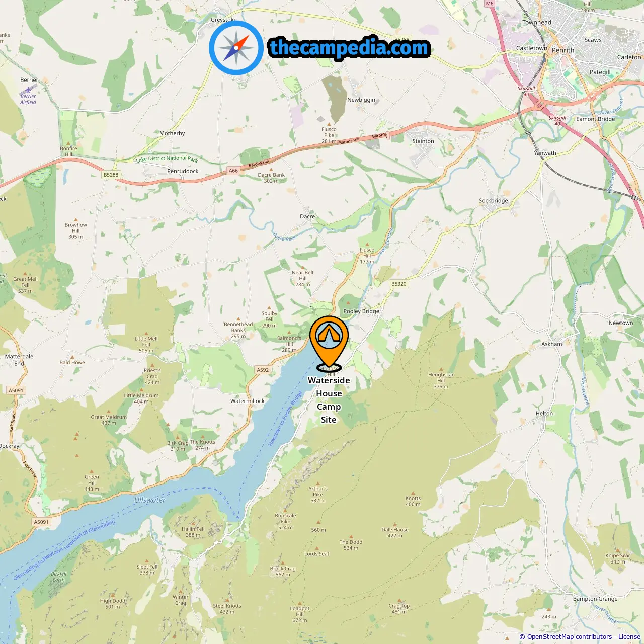644x644 pixels.
Task: Click the Penrith town label
Action: [x=563, y=50]
